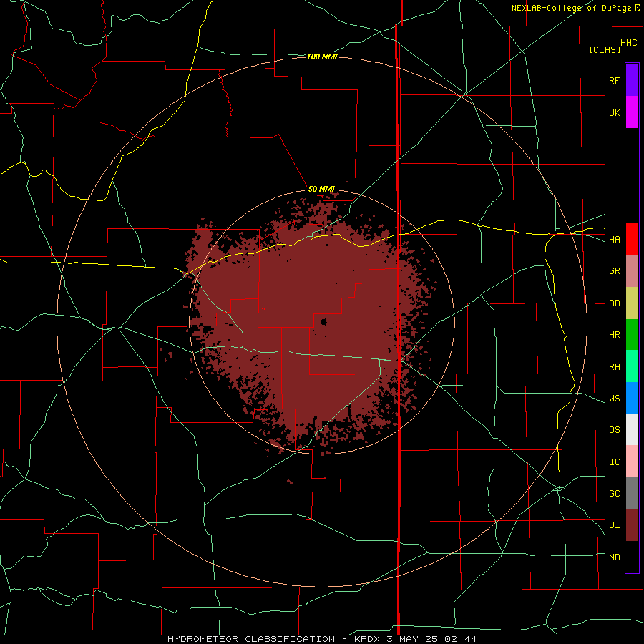
Task: Click the GC legend label
Action: [614, 494]
